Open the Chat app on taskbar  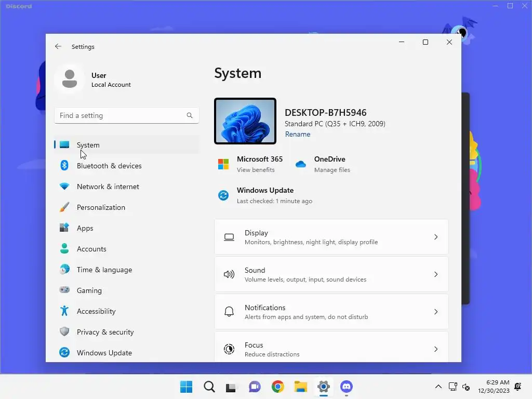255,387
